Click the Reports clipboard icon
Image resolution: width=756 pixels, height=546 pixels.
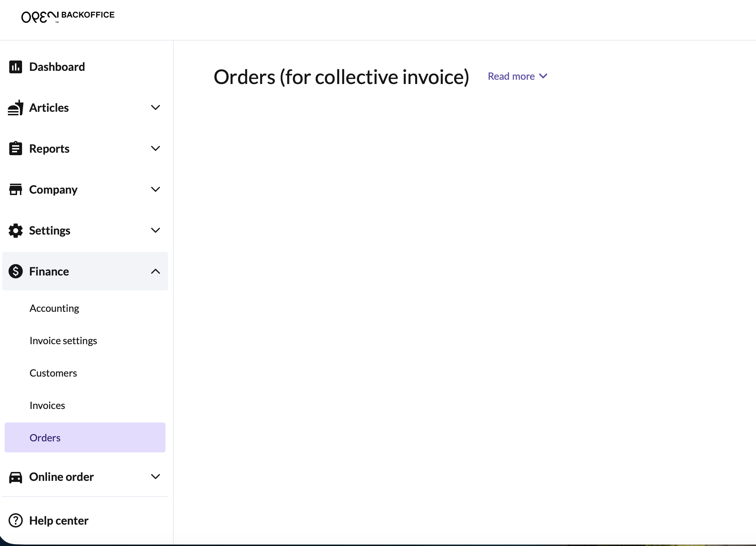(15, 148)
